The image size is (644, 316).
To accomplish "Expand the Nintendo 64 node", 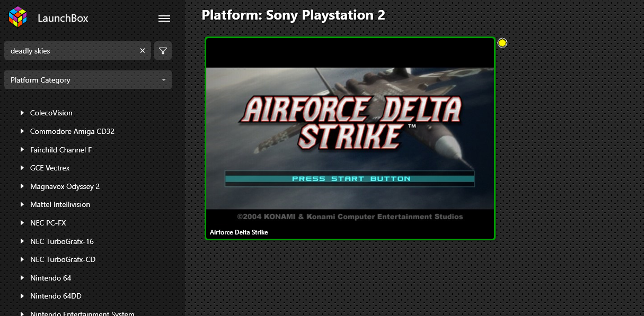I will [x=22, y=278].
